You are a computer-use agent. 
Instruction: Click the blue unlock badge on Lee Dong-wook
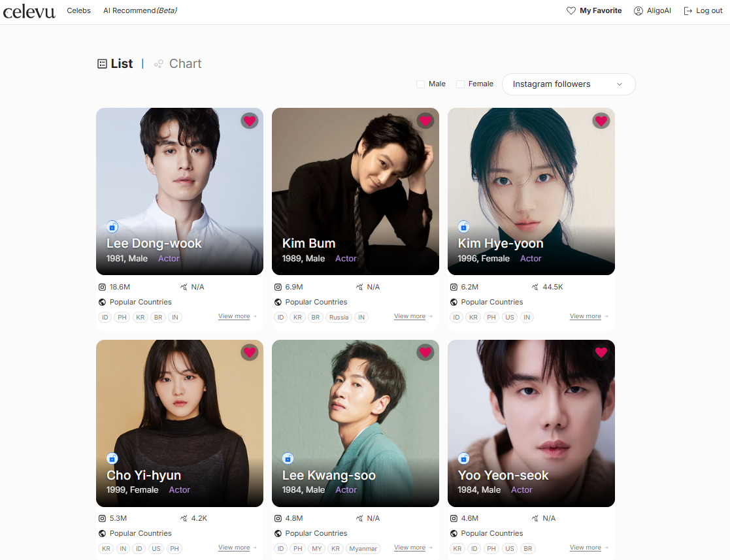coord(112,227)
